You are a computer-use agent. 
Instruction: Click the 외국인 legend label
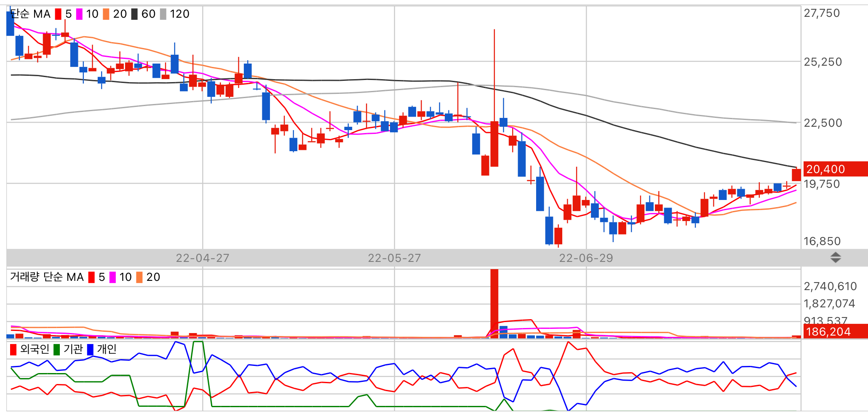[x=35, y=349]
